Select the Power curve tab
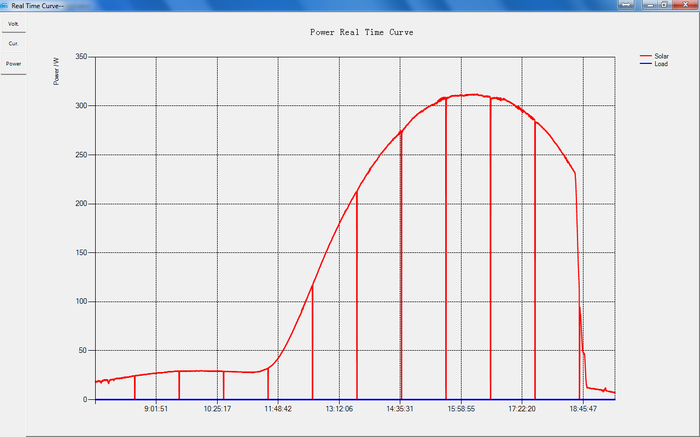700x437 pixels. [x=13, y=63]
